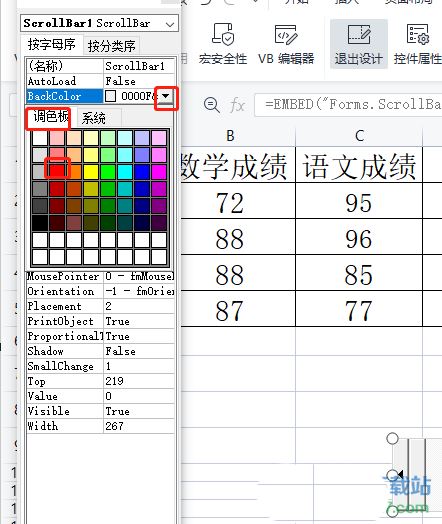Image resolution: width=442 pixels, height=524 pixels.
Task: Switch to 按分类序 categorized tab
Action: (x=111, y=46)
